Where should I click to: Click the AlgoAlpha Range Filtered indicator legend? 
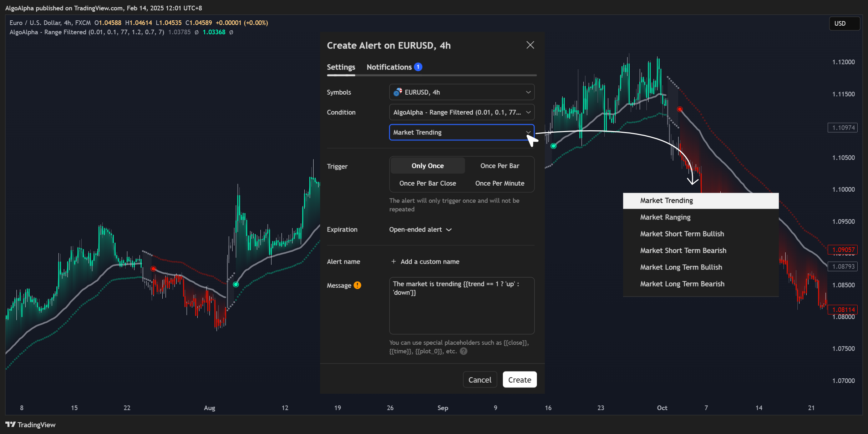click(x=87, y=32)
